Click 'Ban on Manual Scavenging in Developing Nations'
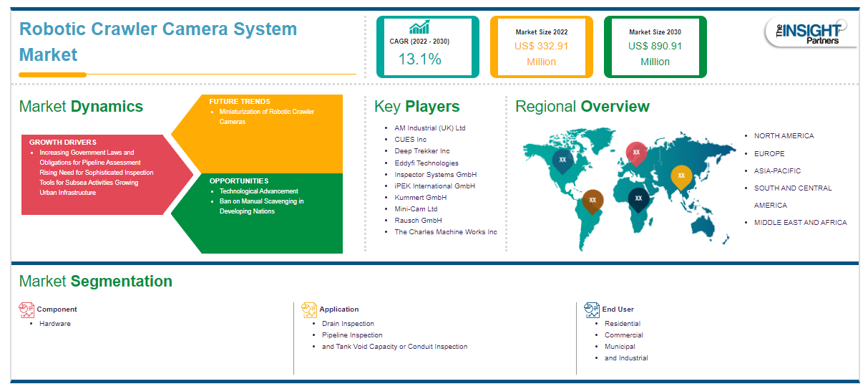 262,206
